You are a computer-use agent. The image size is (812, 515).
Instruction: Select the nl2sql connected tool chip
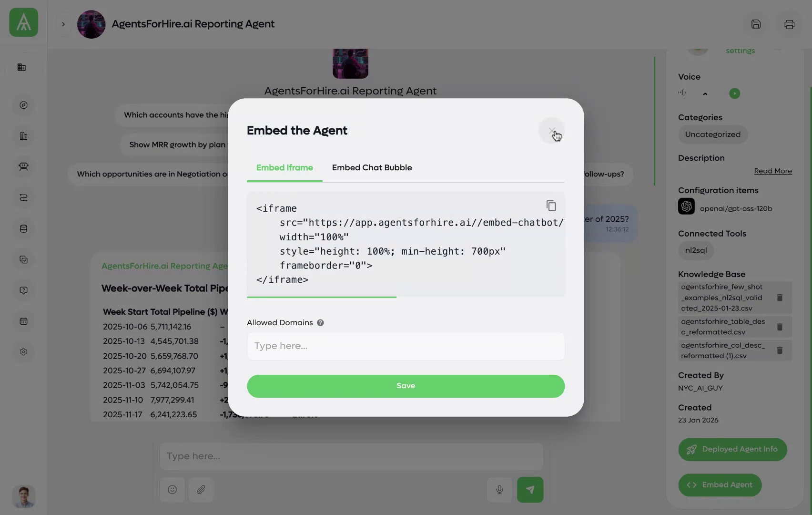click(696, 250)
